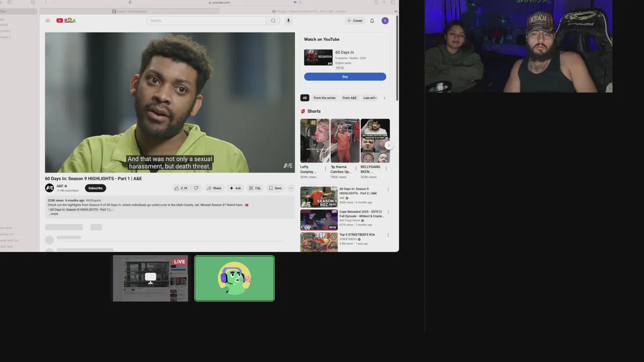The image size is (644, 362).
Task: Buy 60 Days In on YouTube
Action: point(345,76)
